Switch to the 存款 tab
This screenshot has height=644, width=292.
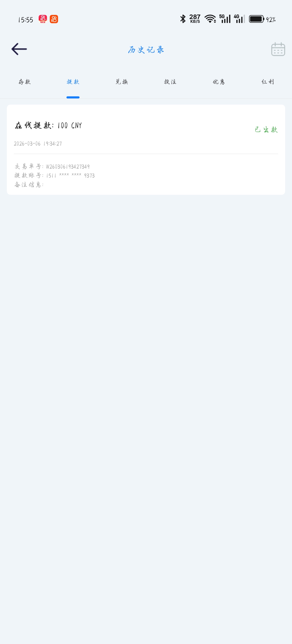coord(24,82)
